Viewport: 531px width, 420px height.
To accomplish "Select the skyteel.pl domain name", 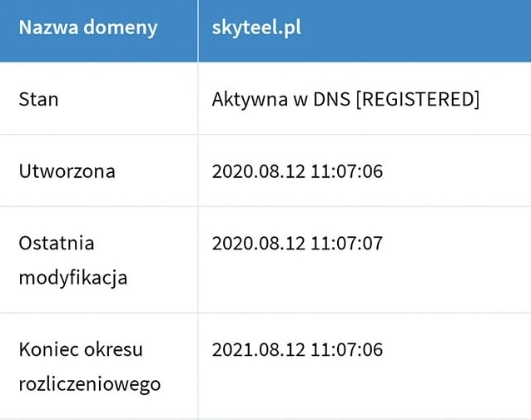I will (x=256, y=27).
